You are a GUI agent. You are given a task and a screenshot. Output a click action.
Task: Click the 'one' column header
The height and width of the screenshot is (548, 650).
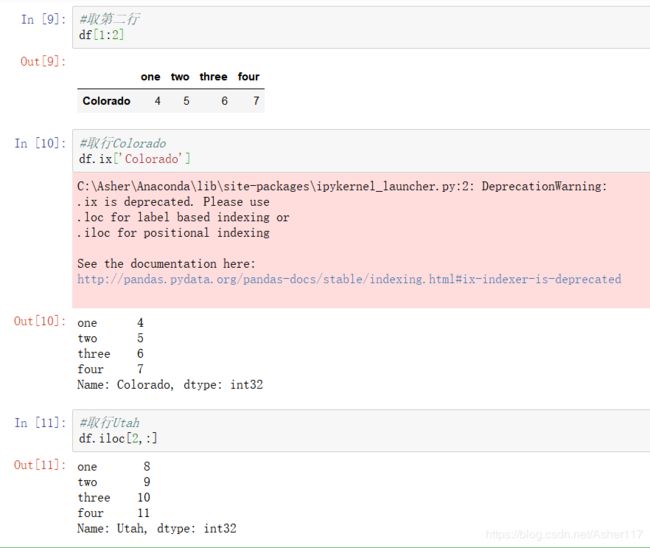point(150,77)
